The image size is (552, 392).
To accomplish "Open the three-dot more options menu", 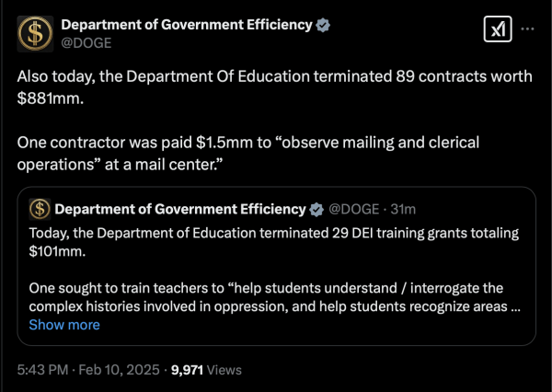I will point(527,29).
